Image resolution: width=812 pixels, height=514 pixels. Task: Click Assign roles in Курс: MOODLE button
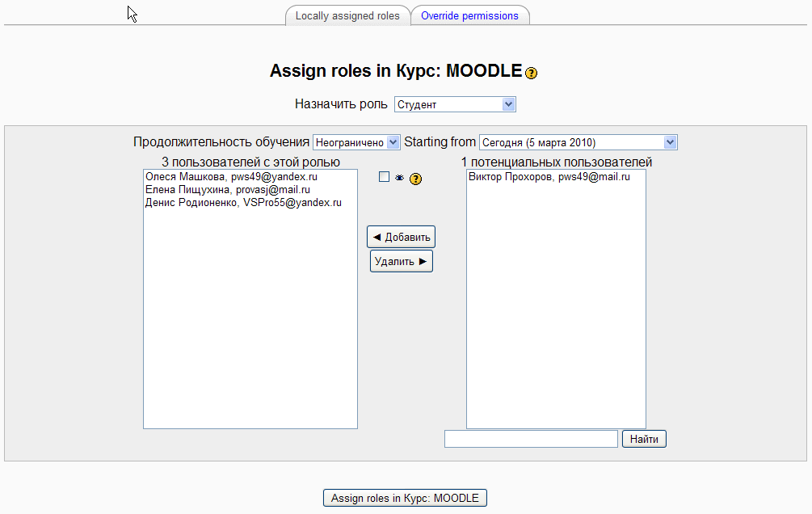click(405, 498)
